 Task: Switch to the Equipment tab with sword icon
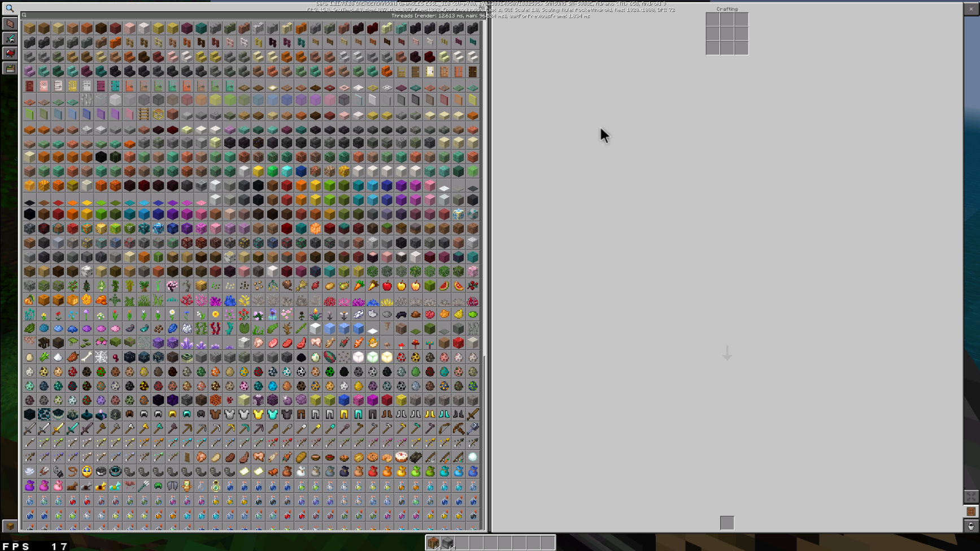10,38
